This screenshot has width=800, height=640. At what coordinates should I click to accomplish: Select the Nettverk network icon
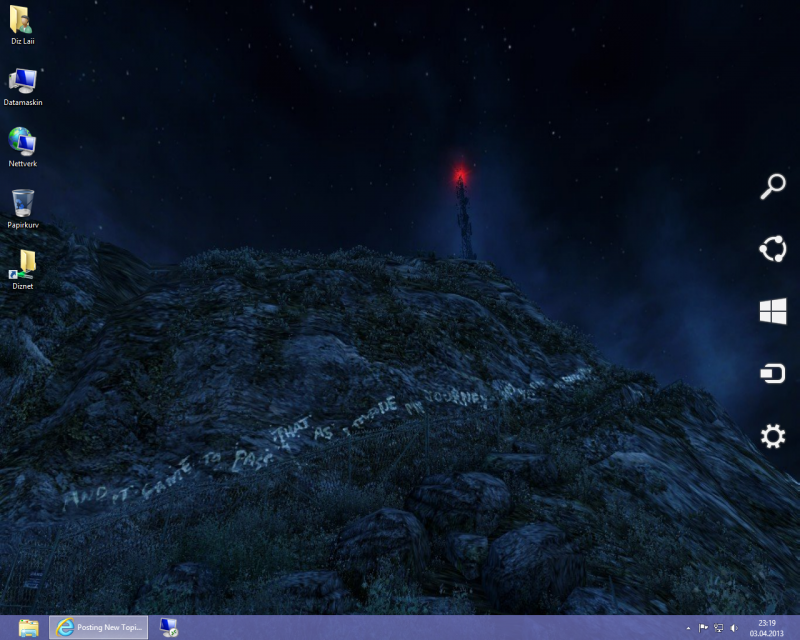pos(22,147)
